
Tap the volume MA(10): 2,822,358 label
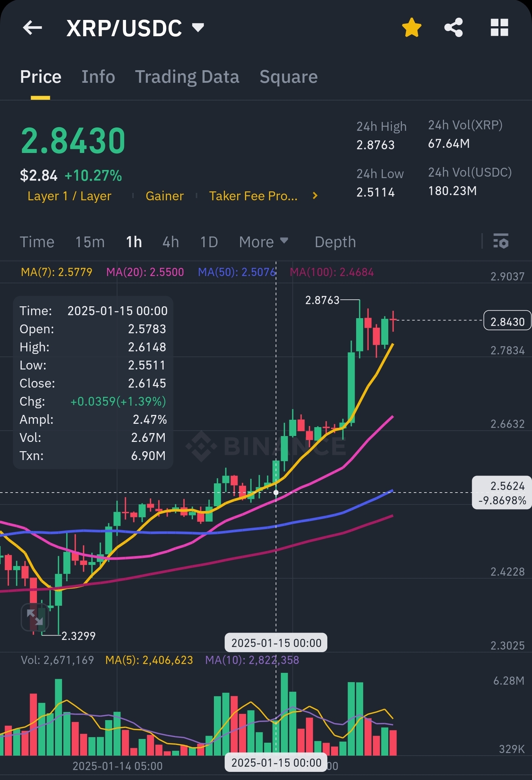click(252, 660)
